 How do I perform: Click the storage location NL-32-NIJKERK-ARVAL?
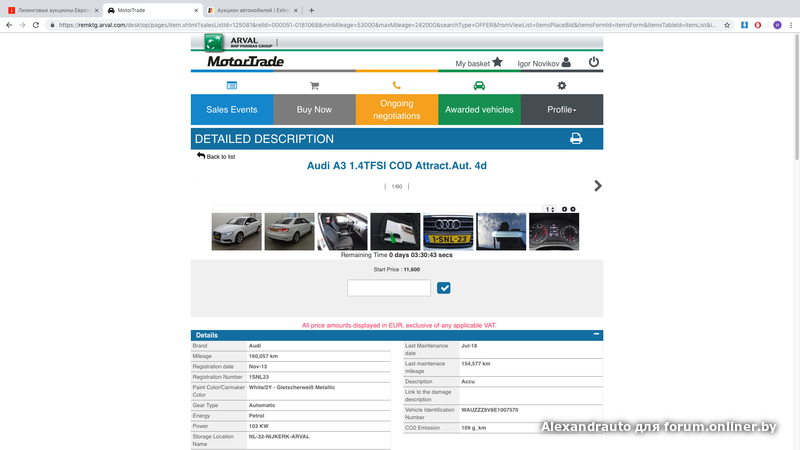279,437
